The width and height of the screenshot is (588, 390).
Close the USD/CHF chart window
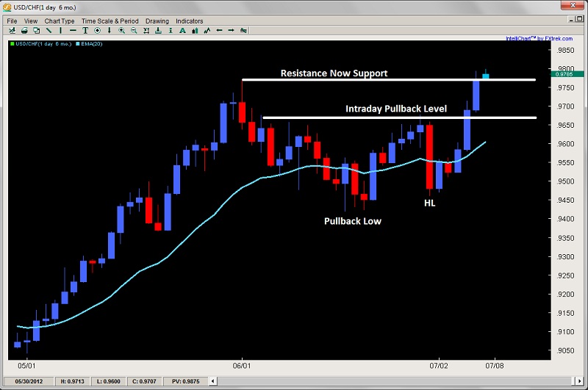pos(573,6)
